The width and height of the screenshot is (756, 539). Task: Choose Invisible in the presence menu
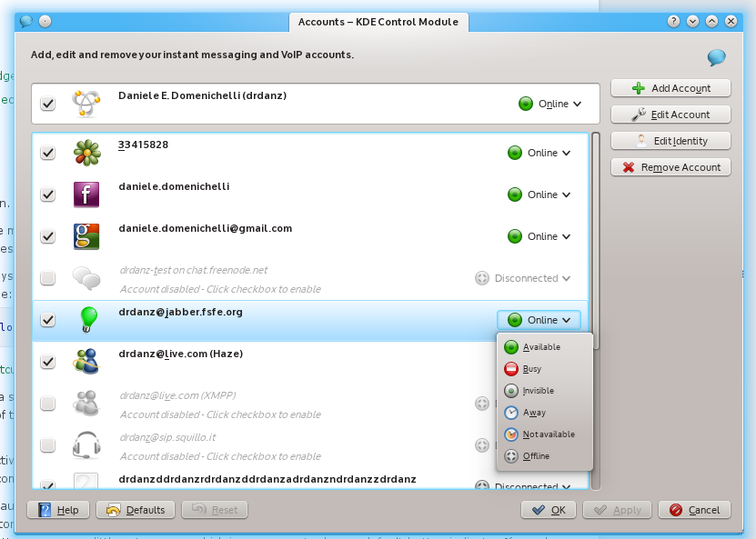(538, 391)
